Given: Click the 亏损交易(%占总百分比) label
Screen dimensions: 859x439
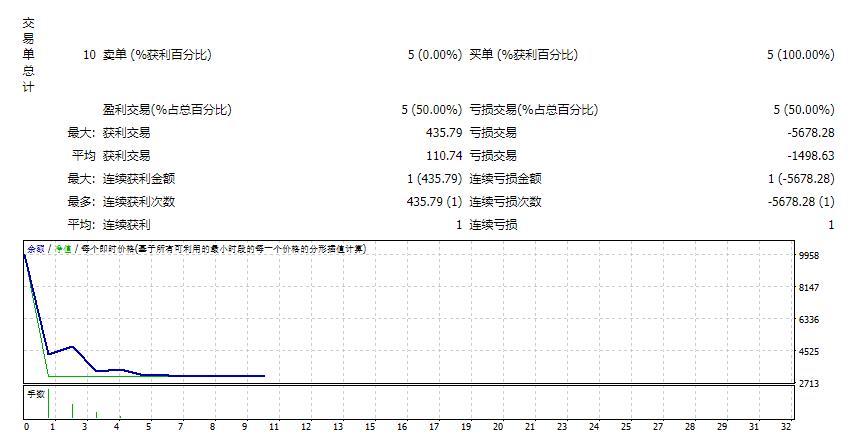Looking at the screenshot, I should pyautogui.click(x=534, y=110).
